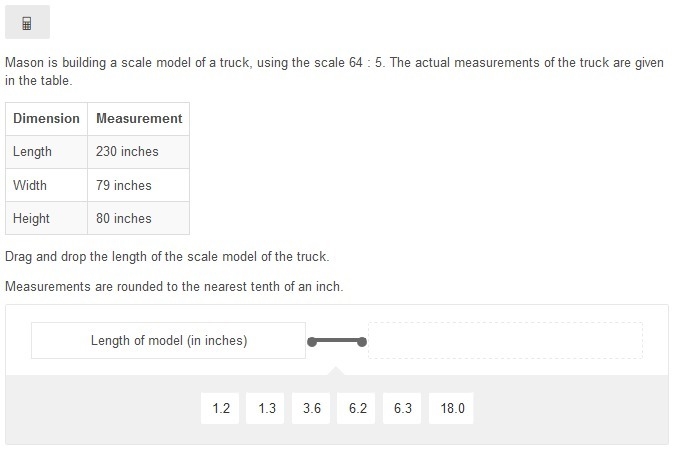The height and width of the screenshot is (449, 675).
Task: Choose the 6.3 answer tile
Action: (402, 408)
